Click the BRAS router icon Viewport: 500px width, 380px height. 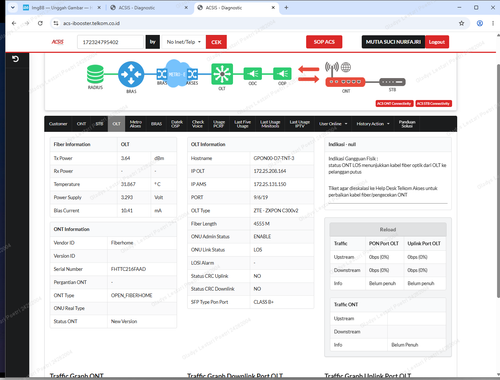point(131,74)
